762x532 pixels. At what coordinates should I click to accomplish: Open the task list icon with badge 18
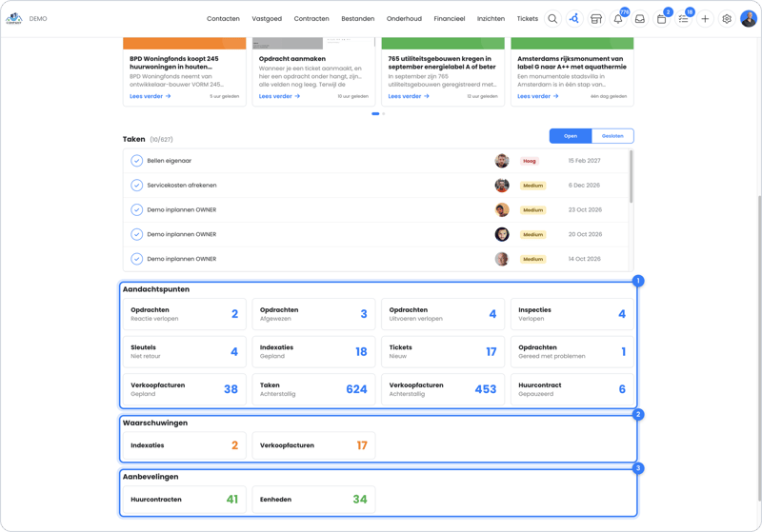(x=683, y=19)
